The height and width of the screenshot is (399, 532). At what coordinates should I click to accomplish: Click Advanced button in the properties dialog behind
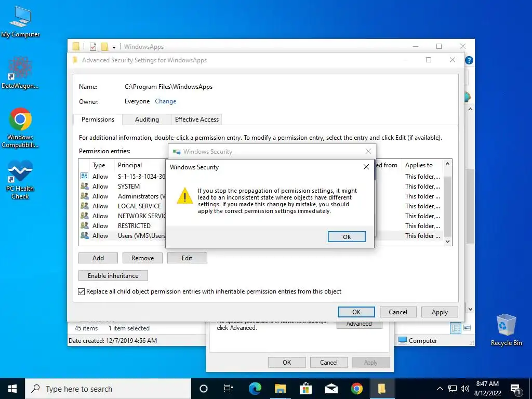tap(360, 324)
